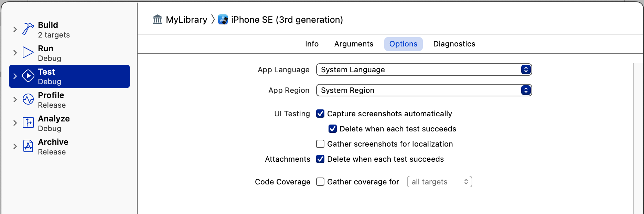Disable Capture screenshots automatically
This screenshot has width=644, height=214.
(x=320, y=114)
